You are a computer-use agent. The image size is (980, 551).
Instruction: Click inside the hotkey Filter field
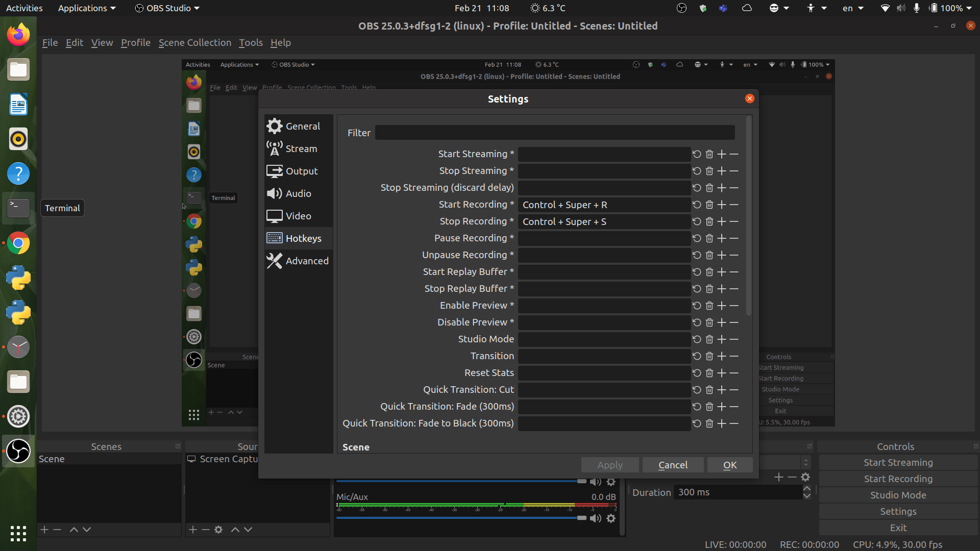coord(554,132)
